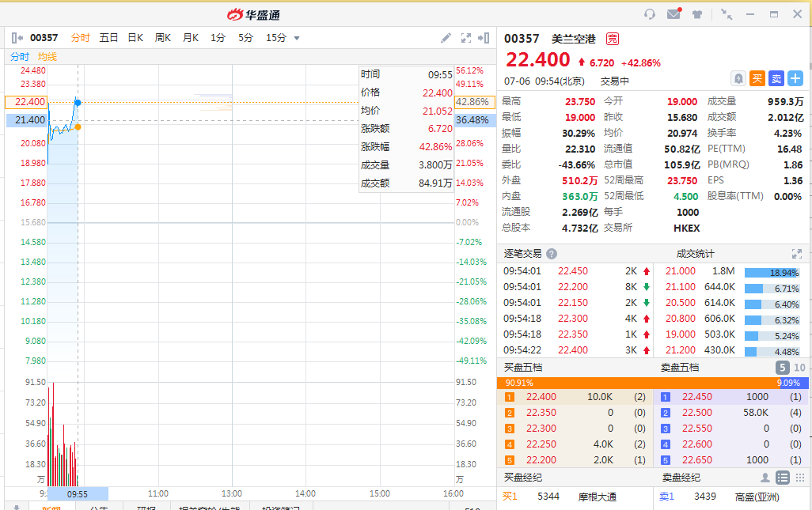
Task: Collapse the right quote panel
Action: tap(484, 38)
